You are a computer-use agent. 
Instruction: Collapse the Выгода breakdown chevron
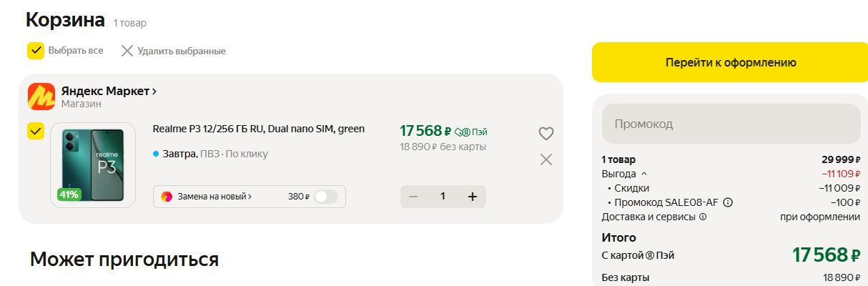coord(643,174)
